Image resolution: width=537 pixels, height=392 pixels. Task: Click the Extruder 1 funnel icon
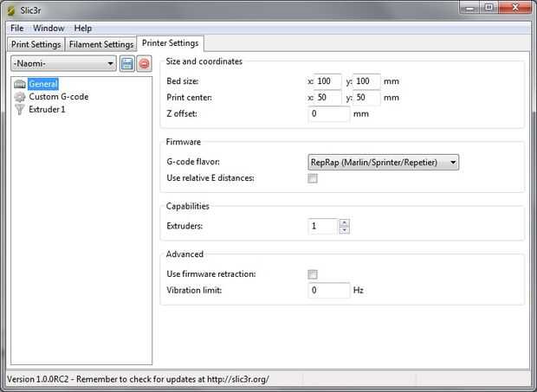coord(20,109)
